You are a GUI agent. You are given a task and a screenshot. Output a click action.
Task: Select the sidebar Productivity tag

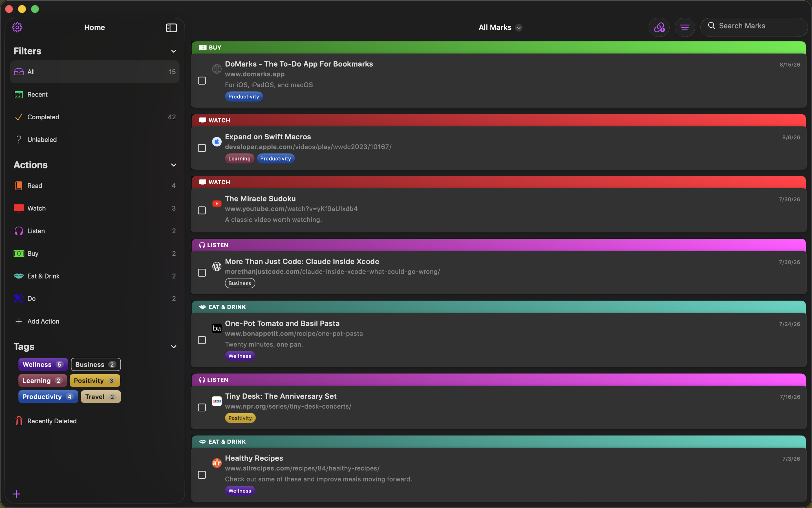click(x=48, y=397)
